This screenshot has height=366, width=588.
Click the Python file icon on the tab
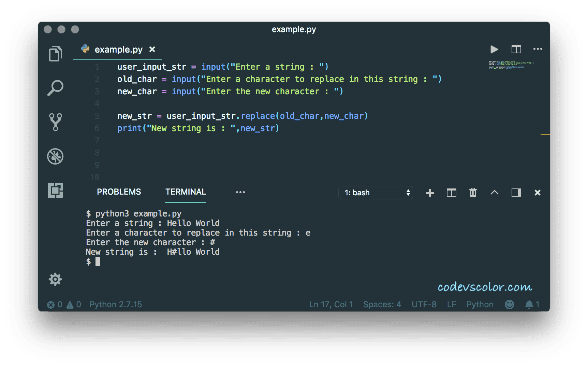pyautogui.click(x=85, y=49)
